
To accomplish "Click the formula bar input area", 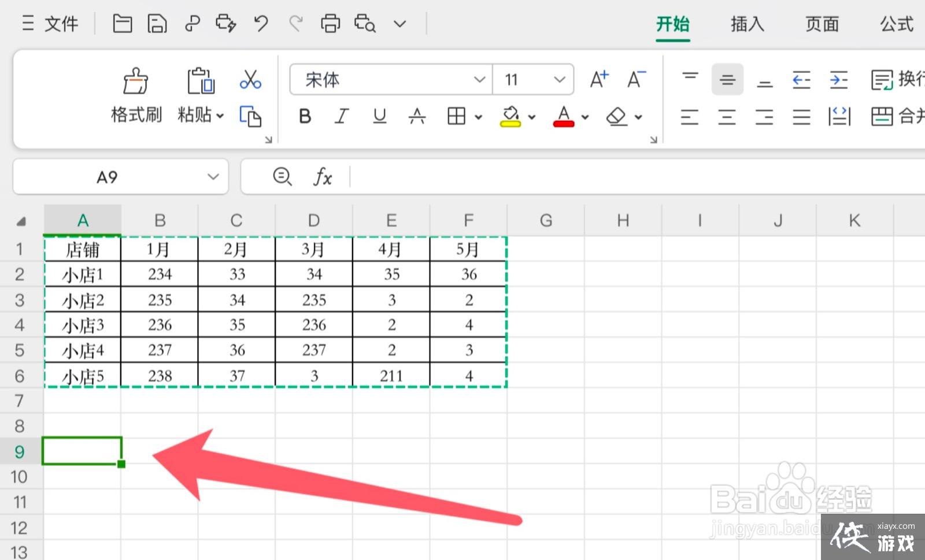I will coord(636,177).
